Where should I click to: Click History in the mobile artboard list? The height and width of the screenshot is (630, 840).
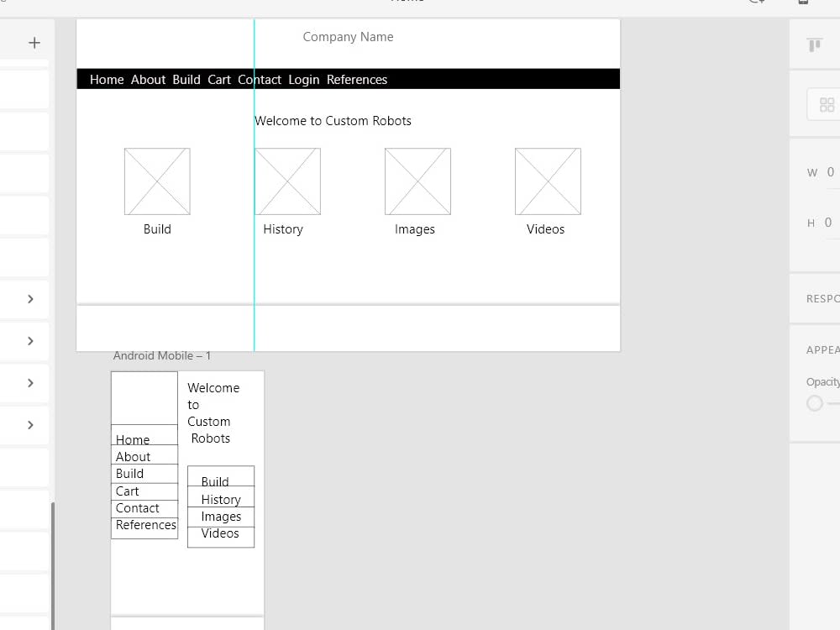pos(221,500)
